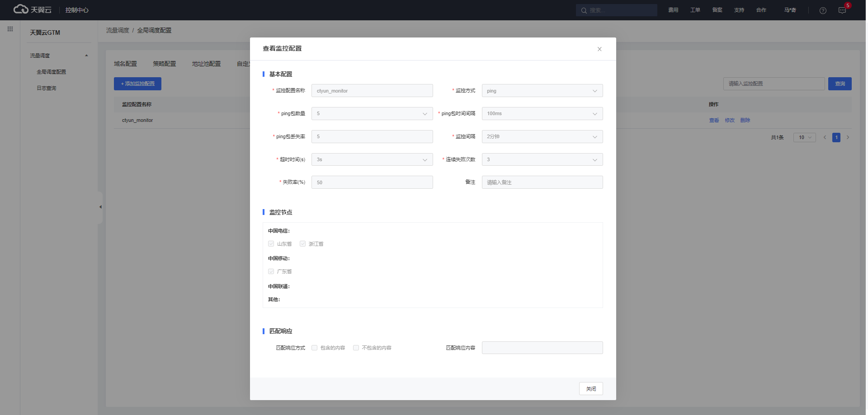Open the help question mark icon
The image size is (868, 415).
pos(823,10)
